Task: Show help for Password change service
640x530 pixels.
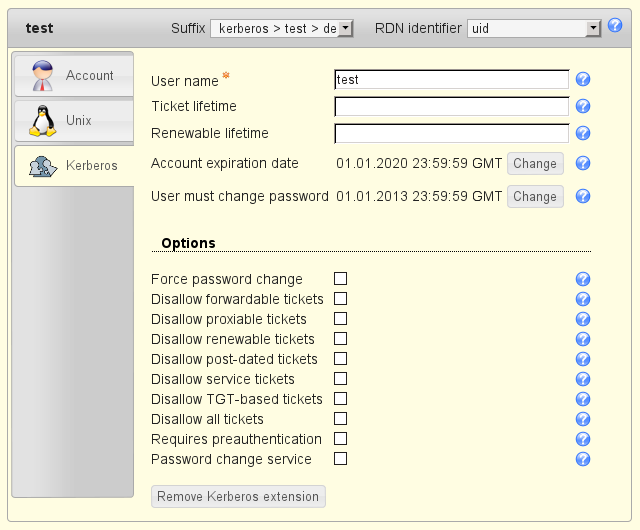Action: pos(583,460)
